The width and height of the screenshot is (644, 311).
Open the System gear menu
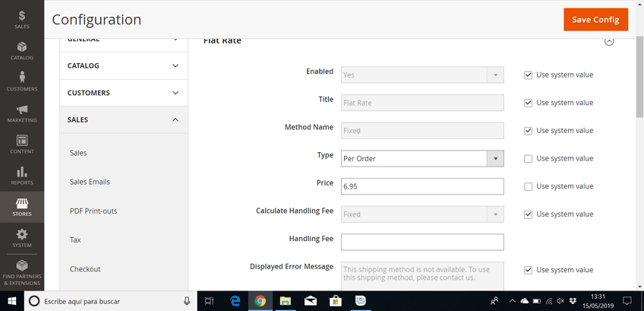[21, 238]
